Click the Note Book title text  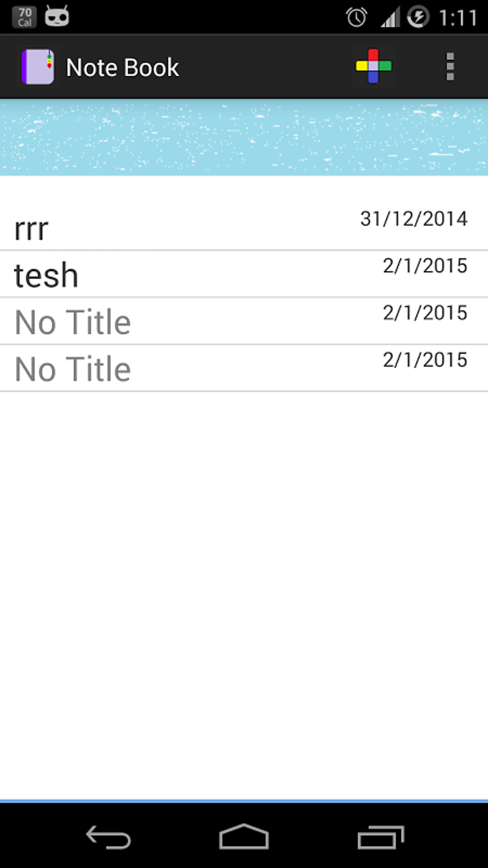pyautogui.click(x=122, y=68)
